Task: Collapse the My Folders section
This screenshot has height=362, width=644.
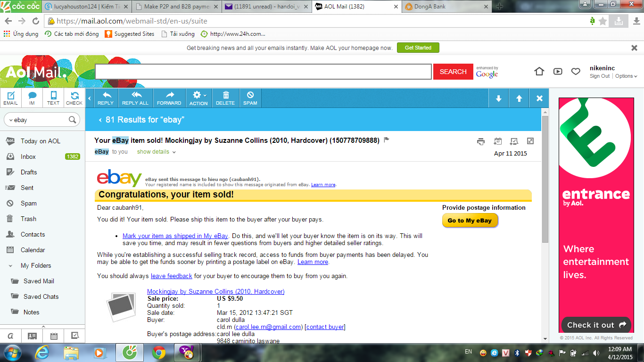Action: (x=10, y=266)
